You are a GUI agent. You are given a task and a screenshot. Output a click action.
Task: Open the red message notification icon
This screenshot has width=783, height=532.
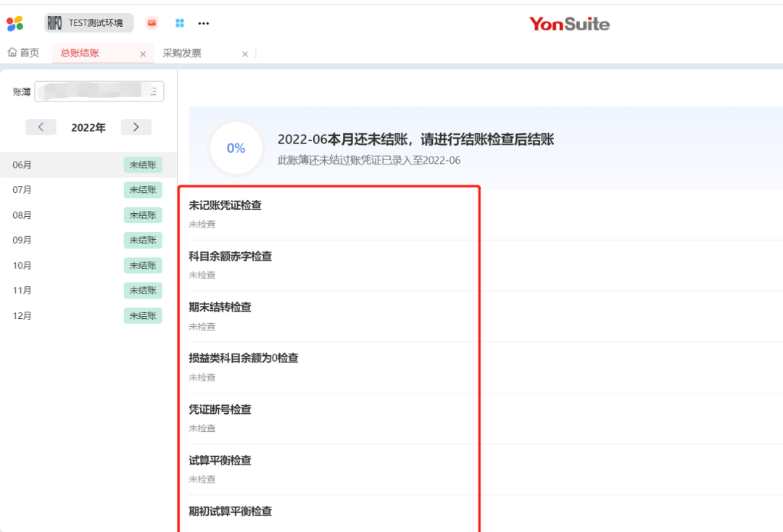(x=152, y=23)
